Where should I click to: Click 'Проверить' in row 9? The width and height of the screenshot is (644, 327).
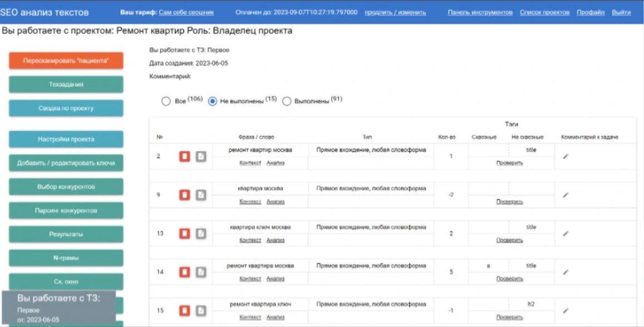click(x=510, y=201)
